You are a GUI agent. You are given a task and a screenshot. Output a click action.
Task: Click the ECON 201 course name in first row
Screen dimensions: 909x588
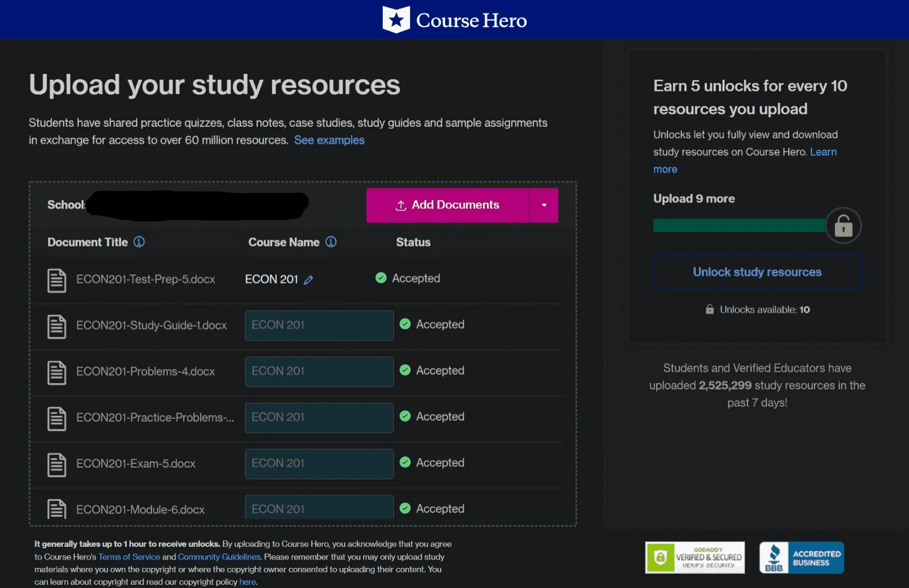tap(272, 279)
